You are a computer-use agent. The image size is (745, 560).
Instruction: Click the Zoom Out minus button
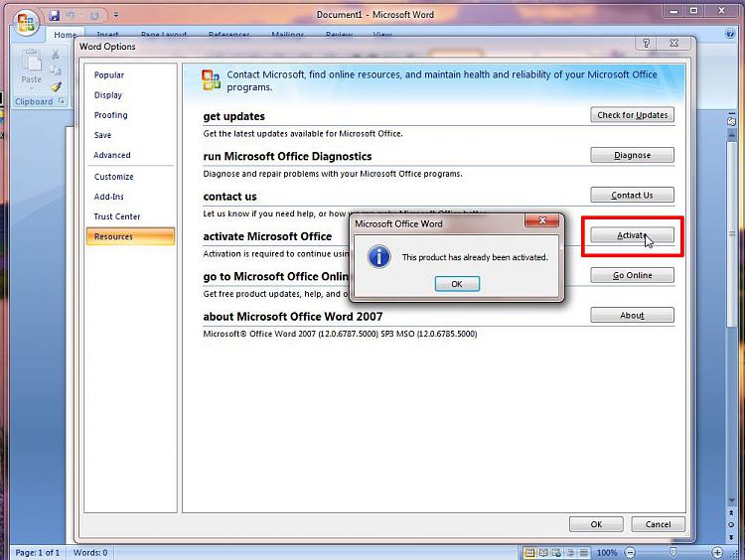tap(630, 553)
